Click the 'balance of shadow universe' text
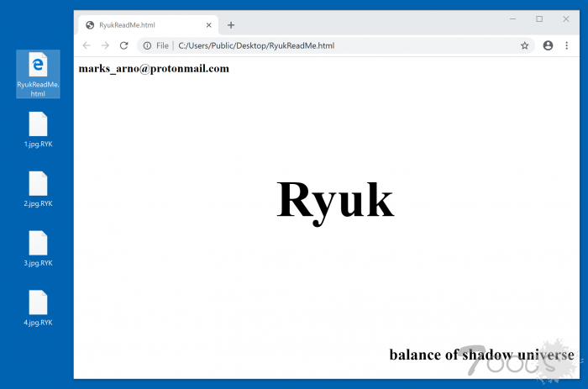This screenshot has height=389, width=588. pos(482,355)
